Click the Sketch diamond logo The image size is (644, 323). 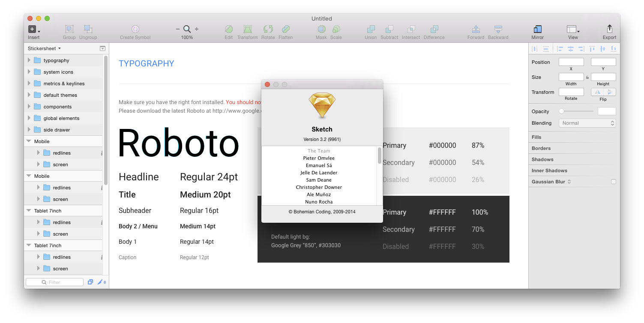coord(322,106)
